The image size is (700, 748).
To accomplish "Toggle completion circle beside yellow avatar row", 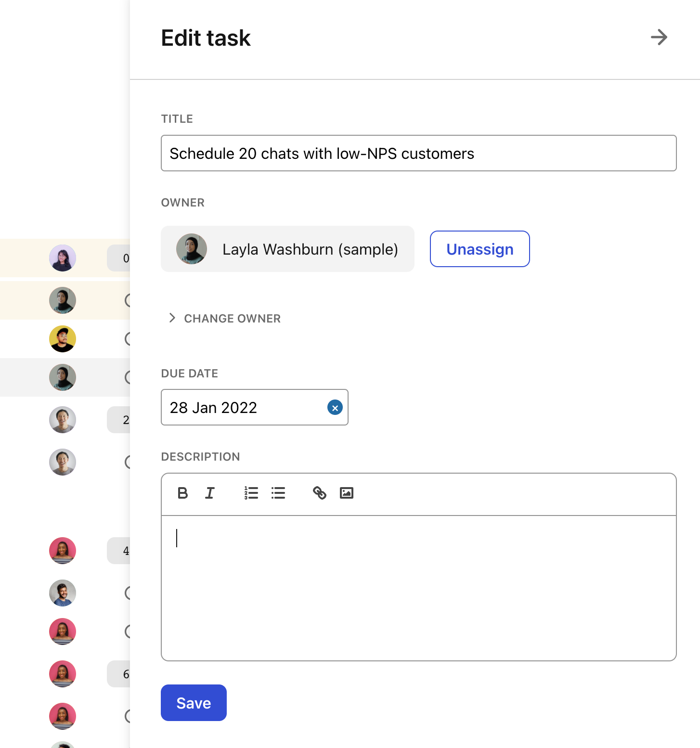I will 128,339.
